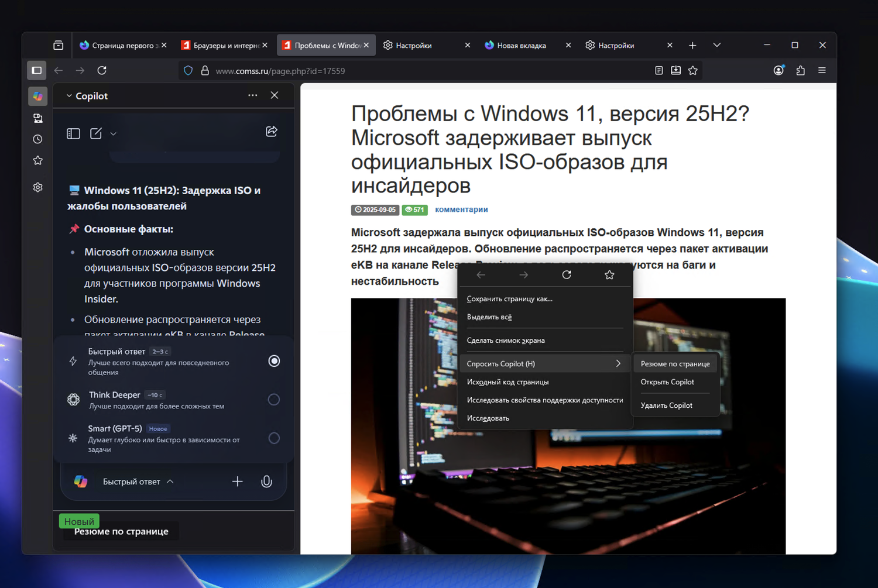
Task: Reload the page from the main toolbar
Action: pyautogui.click(x=102, y=70)
